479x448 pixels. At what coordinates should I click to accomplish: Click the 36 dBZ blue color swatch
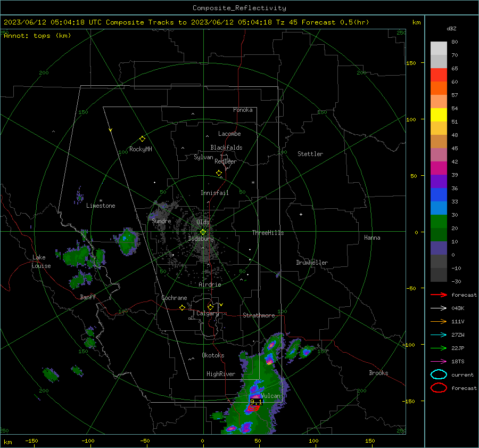click(x=439, y=195)
